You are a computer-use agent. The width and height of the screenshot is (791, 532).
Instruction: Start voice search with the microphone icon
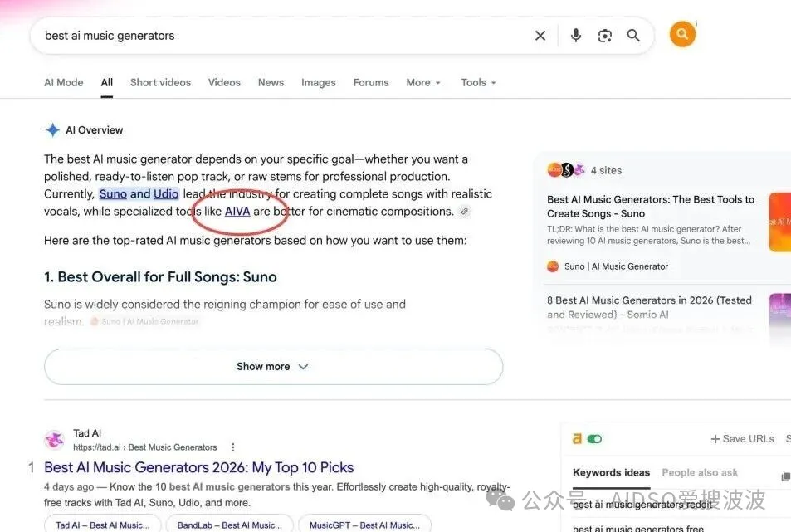click(x=575, y=36)
